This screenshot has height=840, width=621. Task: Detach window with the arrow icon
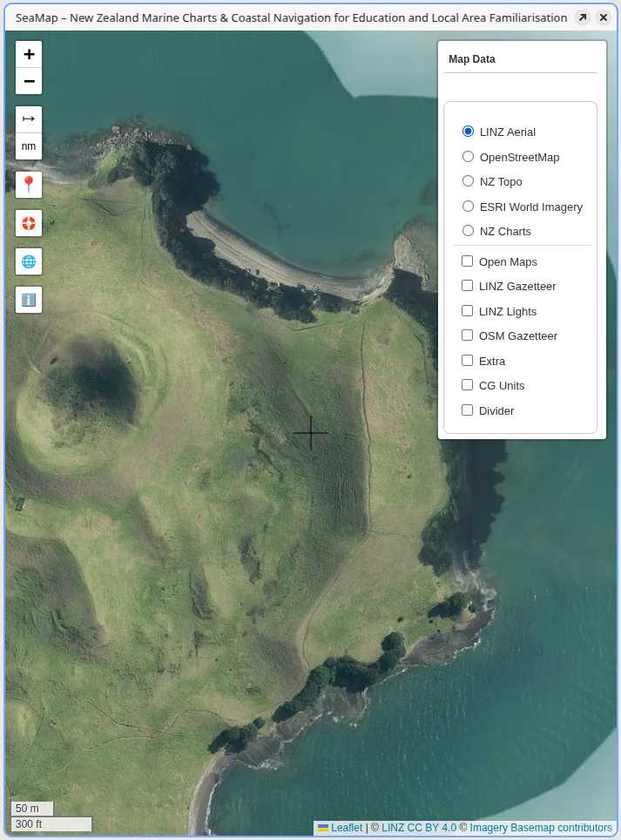click(x=583, y=17)
